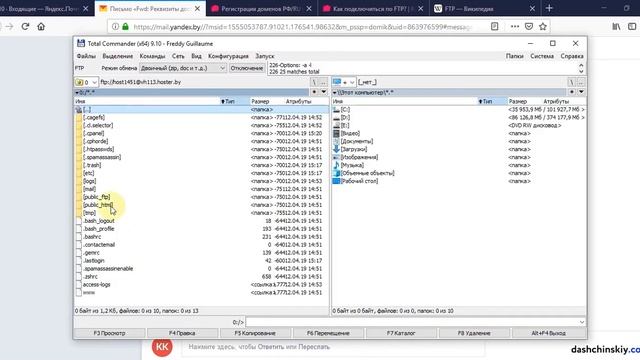Click the Отключение FTP button
Image resolution: width=640 pixels, height=360 pixels.
pyautogui.click(x=247, y=68)
